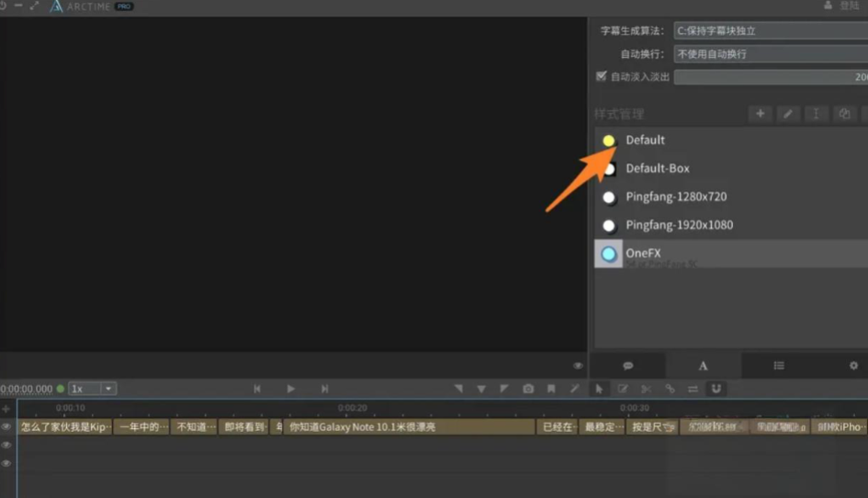
Task: Take a snapshot with the camera icon
Action: (x=528, y=389)
